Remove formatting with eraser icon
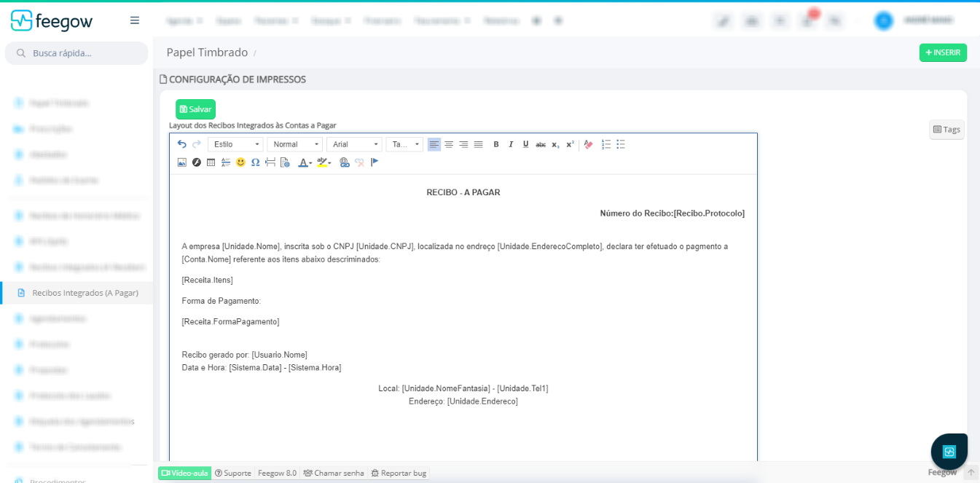 pos(588,144)
